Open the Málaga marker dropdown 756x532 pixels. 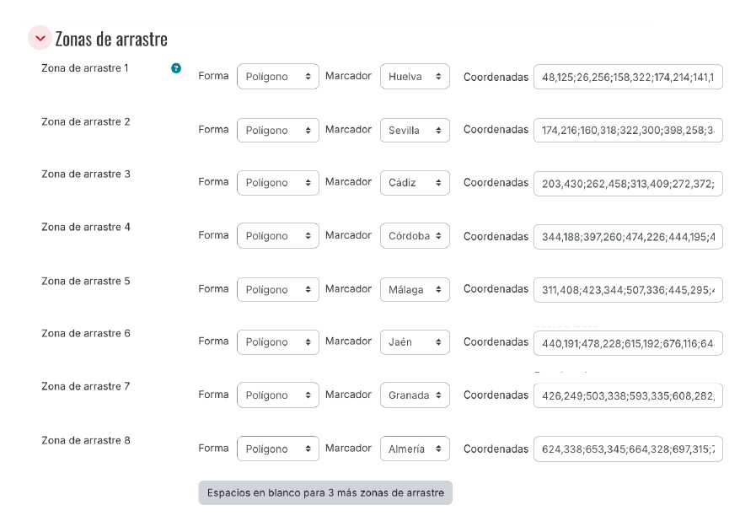coord(415,289)
